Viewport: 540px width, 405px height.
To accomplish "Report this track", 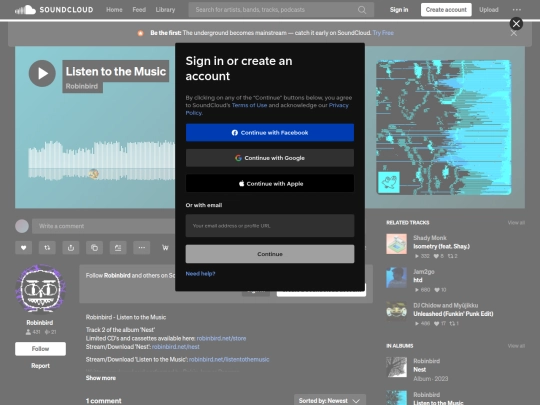I will tap(40, 366).
